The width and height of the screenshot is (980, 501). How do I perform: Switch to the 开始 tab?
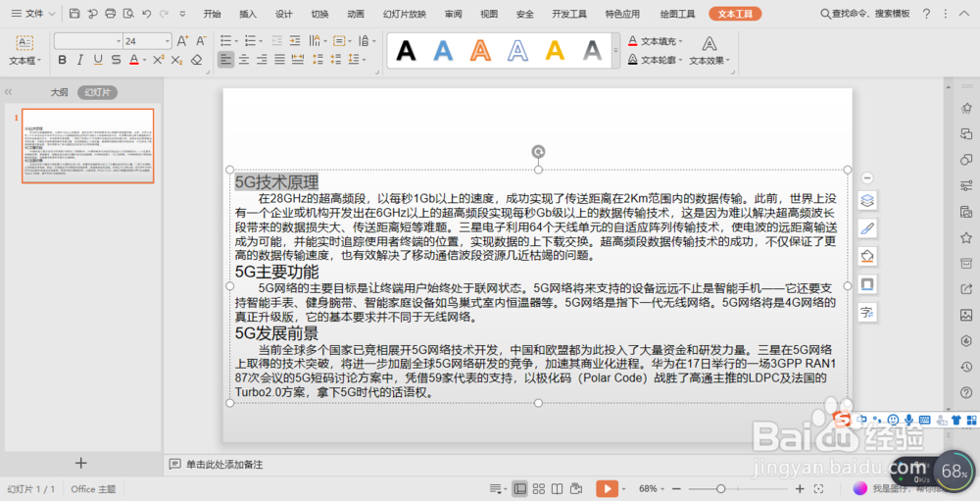[x=212, y=14]
